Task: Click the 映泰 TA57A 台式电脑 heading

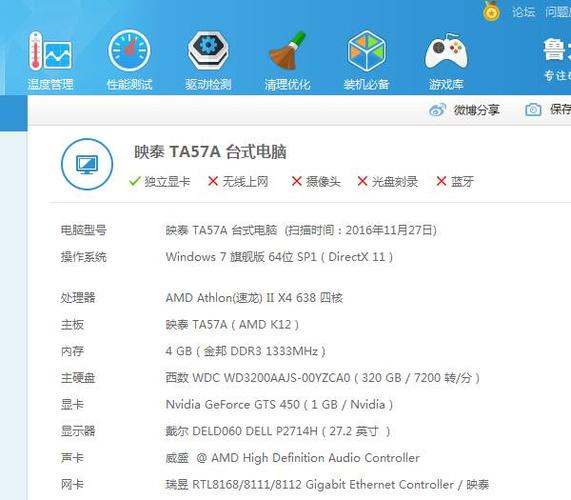Action: 210,152
